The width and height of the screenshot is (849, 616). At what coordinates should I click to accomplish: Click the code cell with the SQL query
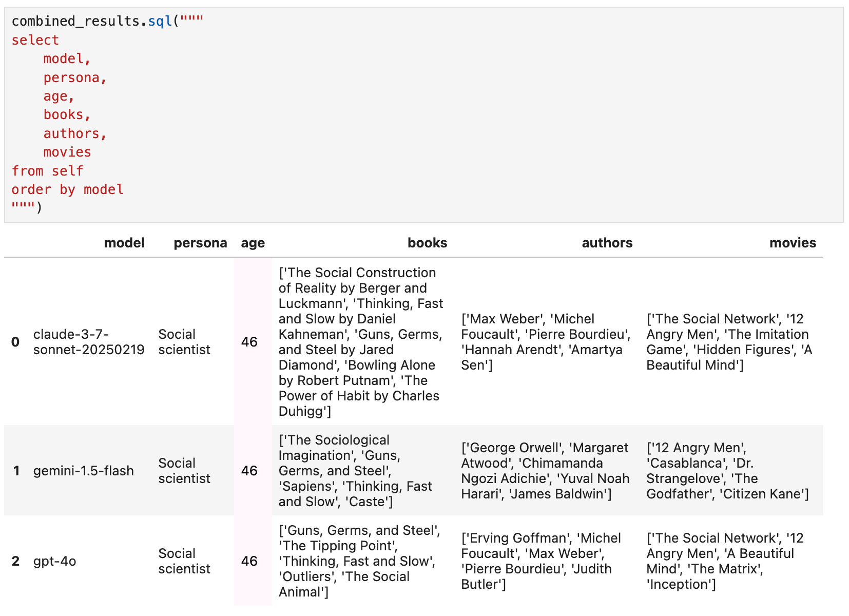(x=423, y=114)
